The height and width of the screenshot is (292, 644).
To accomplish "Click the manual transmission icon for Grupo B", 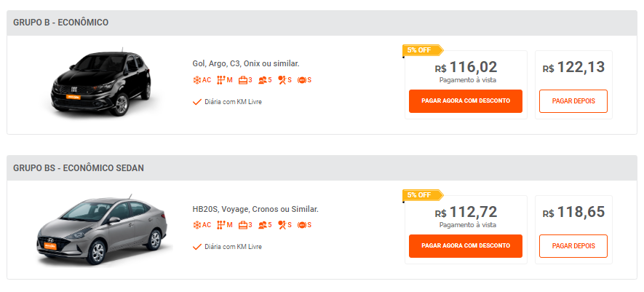I will point(221,80).
